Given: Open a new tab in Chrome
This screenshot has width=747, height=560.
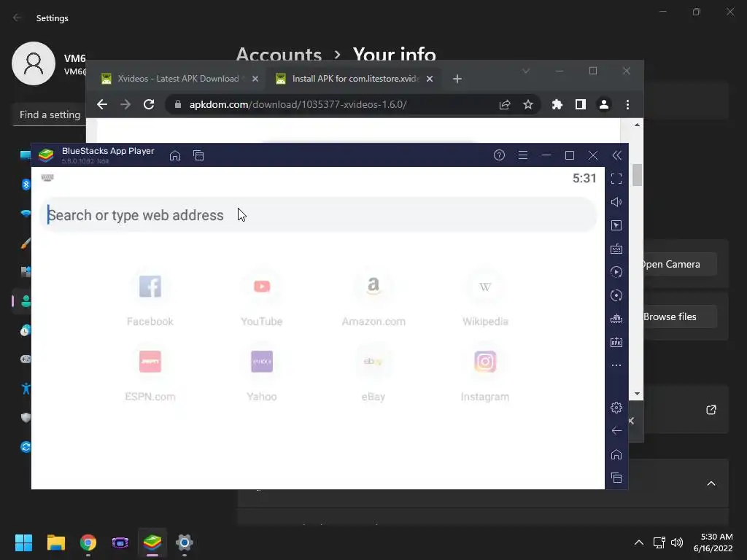Looking at the screenshot, I should [457, 79].
